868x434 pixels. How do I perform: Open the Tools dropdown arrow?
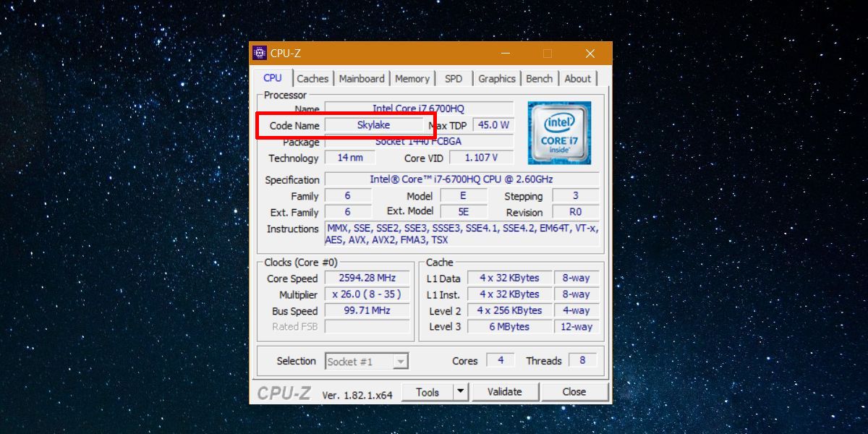tap(460, 392)
